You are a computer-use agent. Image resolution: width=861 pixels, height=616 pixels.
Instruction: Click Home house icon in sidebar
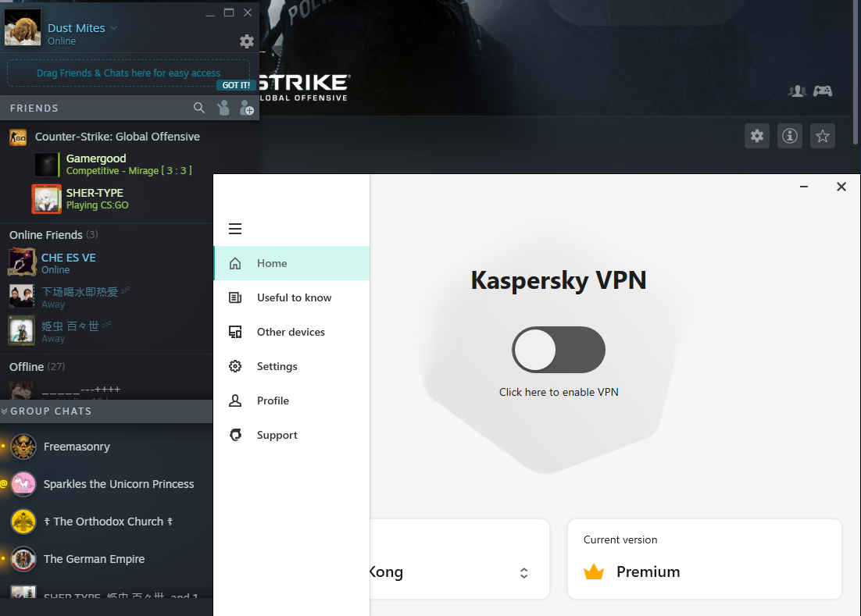[x=235, y=263]
